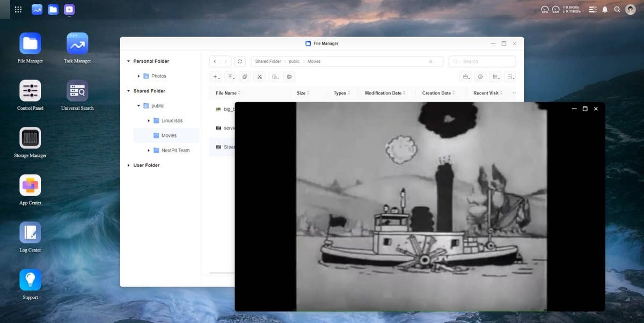Click the cut scissors icon in toolbar

260,77
